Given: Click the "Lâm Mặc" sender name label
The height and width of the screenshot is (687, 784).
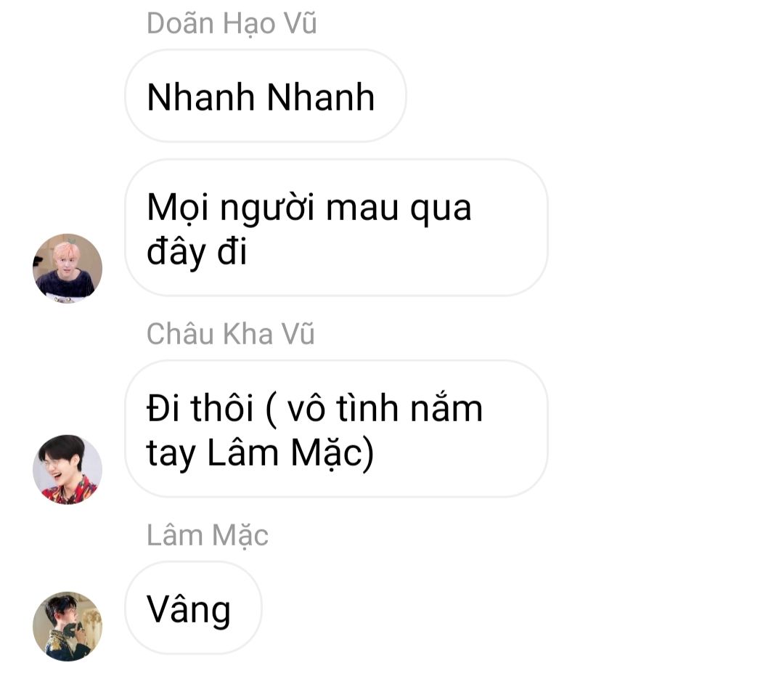Looking at the screenshot, I should coord(208,536).
